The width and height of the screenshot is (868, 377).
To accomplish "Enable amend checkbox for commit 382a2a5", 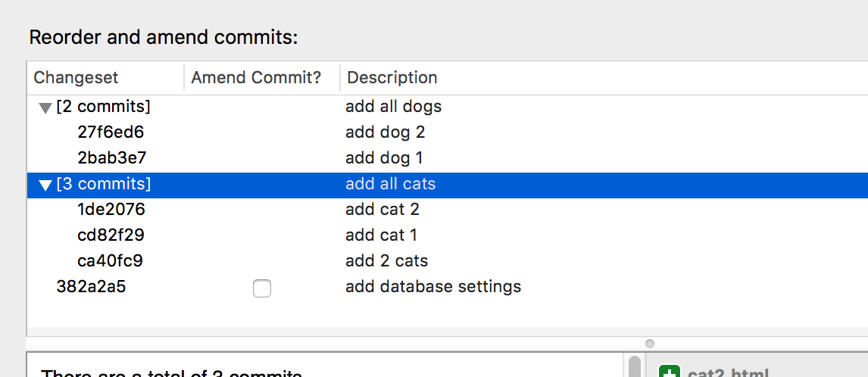I will click(262, 288).
